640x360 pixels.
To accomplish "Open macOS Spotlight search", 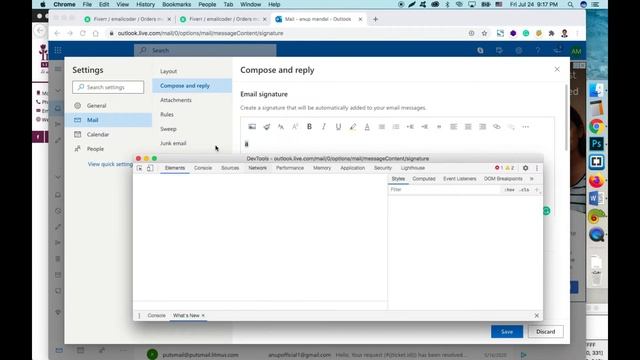I will coord(570,4).
